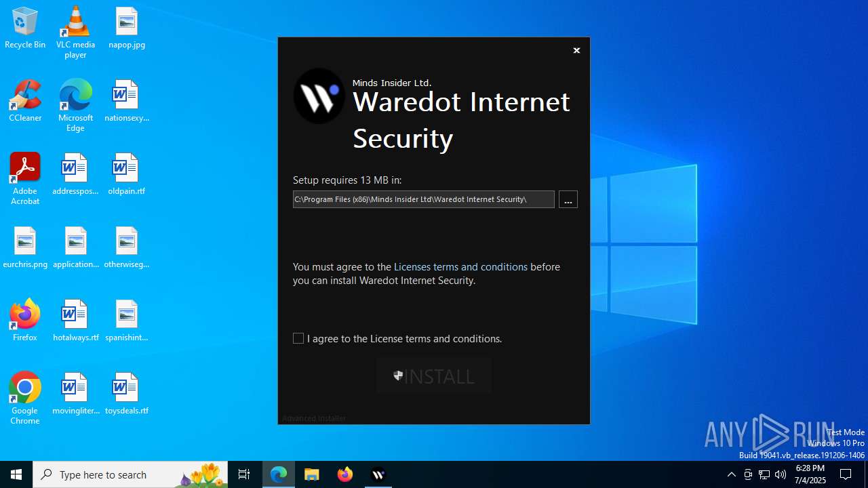Select the Adobe Acrobat desktop shortcut
Screen dimensions: 868x488
[25, 179]
